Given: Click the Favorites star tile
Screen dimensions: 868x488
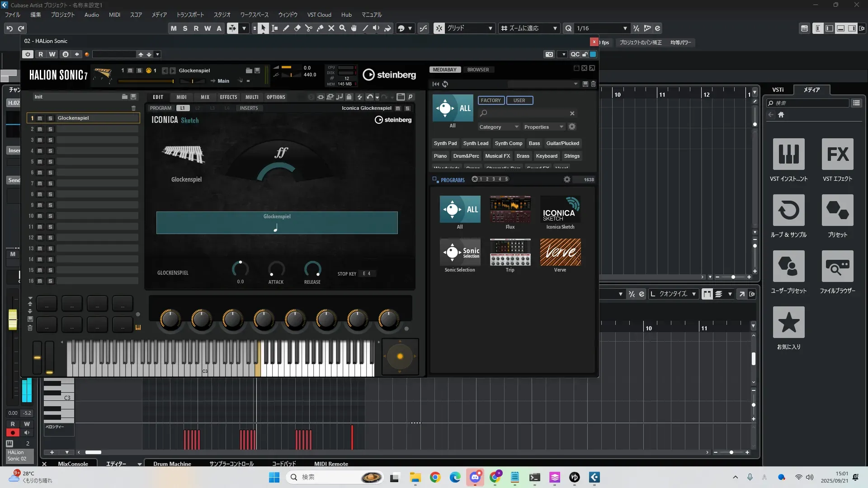Looking at the screenshot, I should point(788,323).
